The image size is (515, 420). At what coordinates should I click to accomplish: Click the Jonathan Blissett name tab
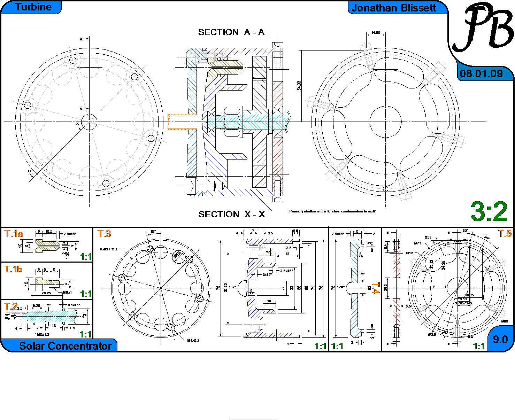[x=394, y=8]
